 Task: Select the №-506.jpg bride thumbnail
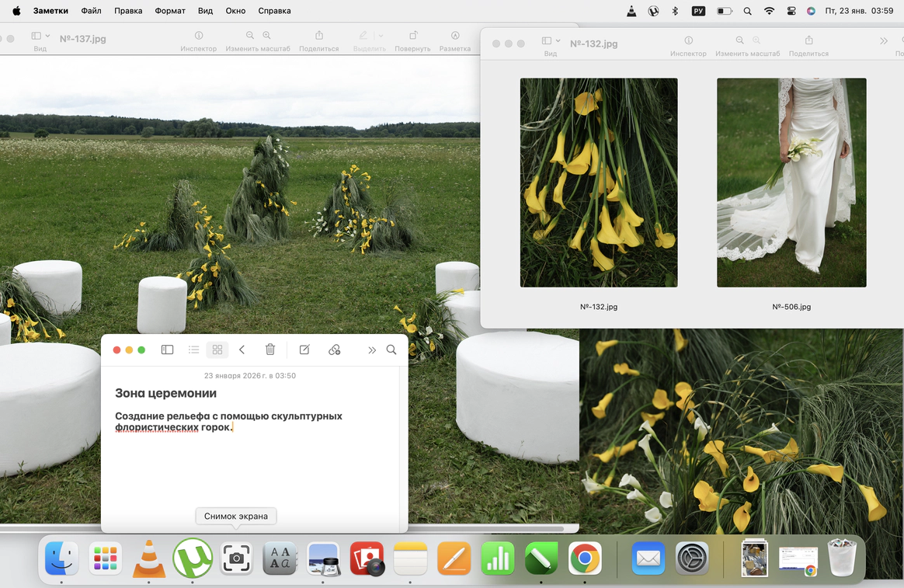pyautogui.click(x=791, y=183)
